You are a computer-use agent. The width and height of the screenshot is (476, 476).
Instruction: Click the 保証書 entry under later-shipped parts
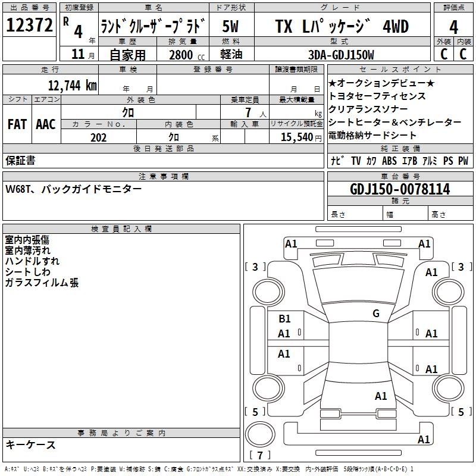(20, 161)
